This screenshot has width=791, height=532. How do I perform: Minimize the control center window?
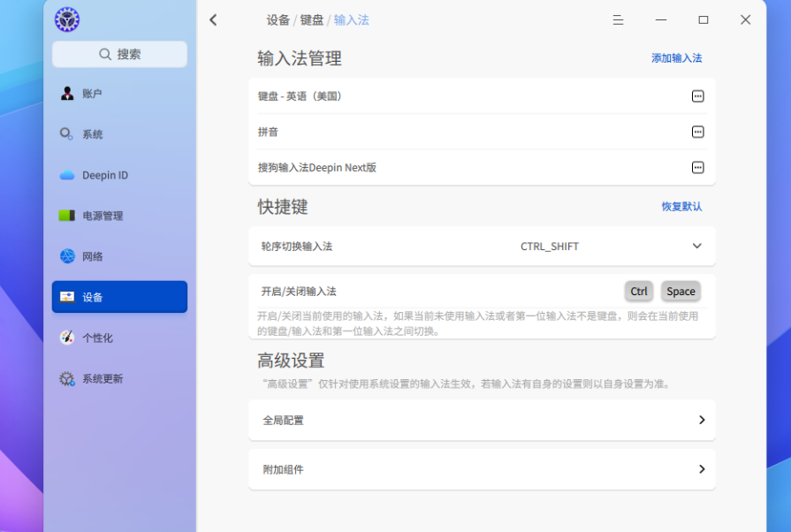click(x=661, y=20)
